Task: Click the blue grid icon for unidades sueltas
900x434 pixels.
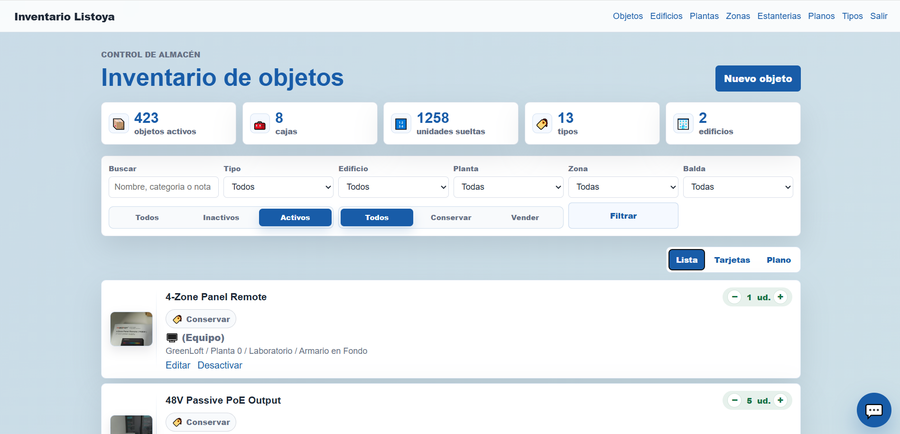Action: pyautogui.click(x=401, y=123)
